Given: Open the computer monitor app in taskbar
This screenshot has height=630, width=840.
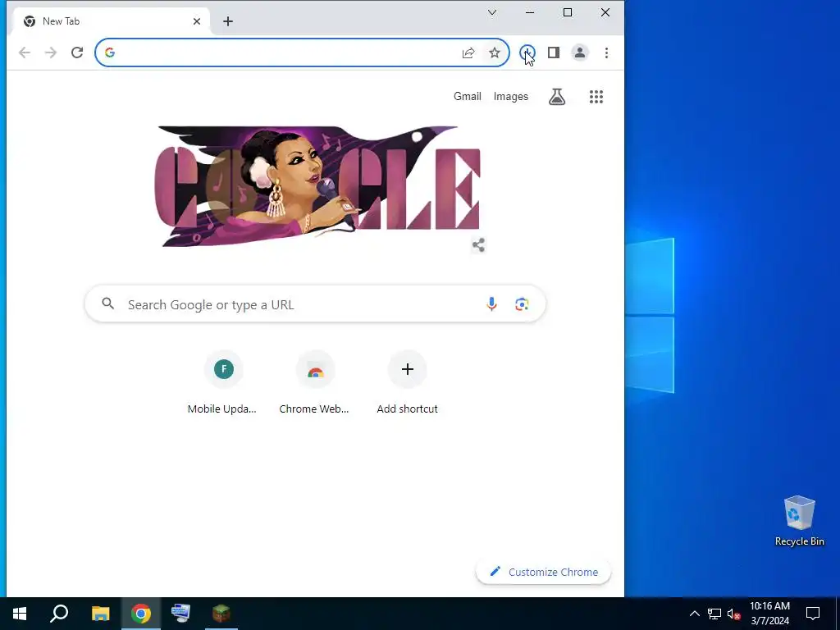Looking at the screenshot, I should click(x=180, y=614).
